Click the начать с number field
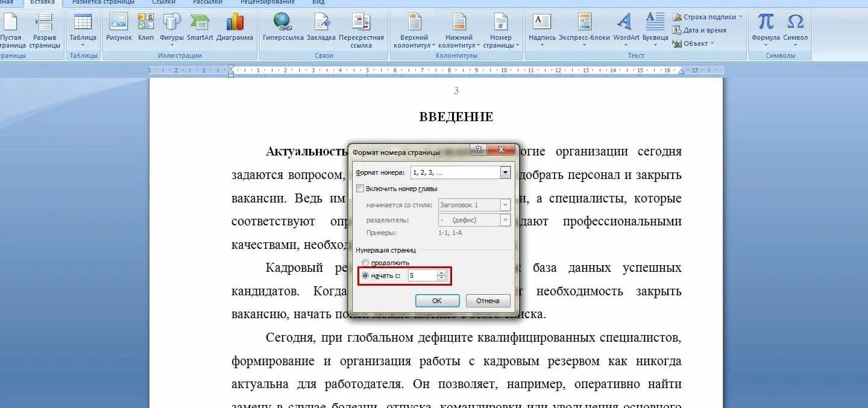Viewport: 868px width, 408px height. (x=422, y=275)
